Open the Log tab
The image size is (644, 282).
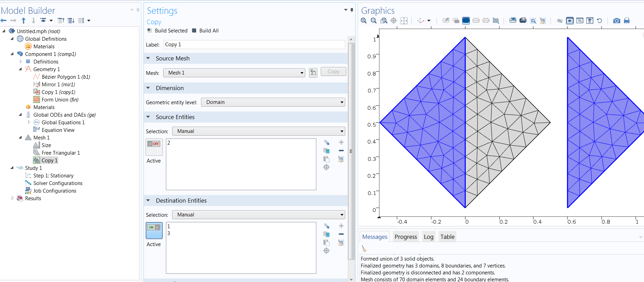(x=428, y=237)
